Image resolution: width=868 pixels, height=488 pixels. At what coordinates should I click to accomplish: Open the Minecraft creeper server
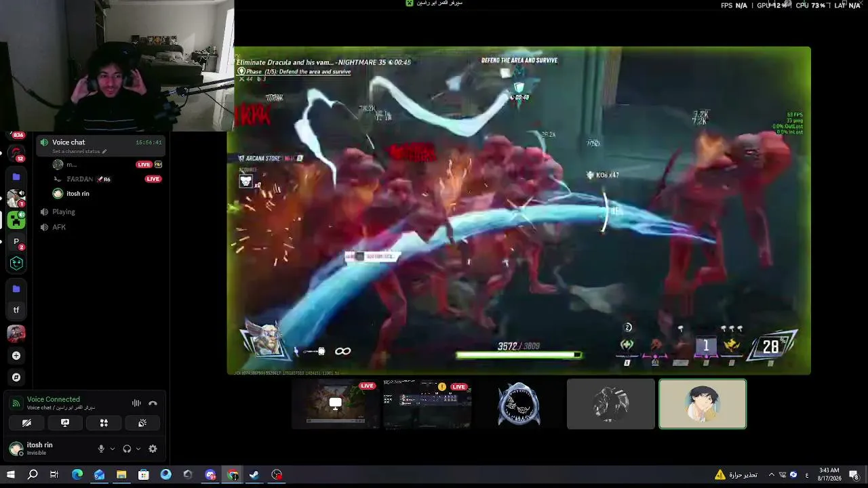click(16, 220)
